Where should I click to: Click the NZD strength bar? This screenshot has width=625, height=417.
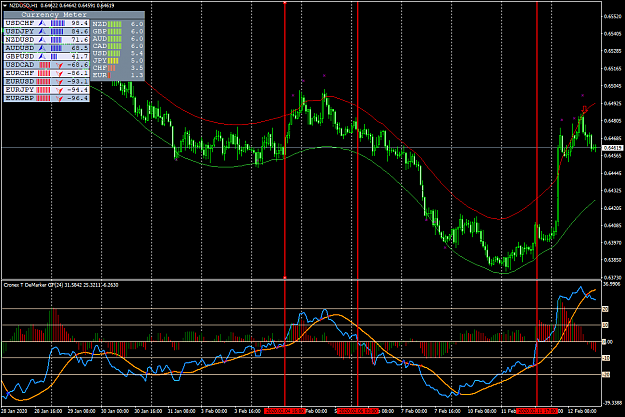pyautogui.click(x=115, y=24)
